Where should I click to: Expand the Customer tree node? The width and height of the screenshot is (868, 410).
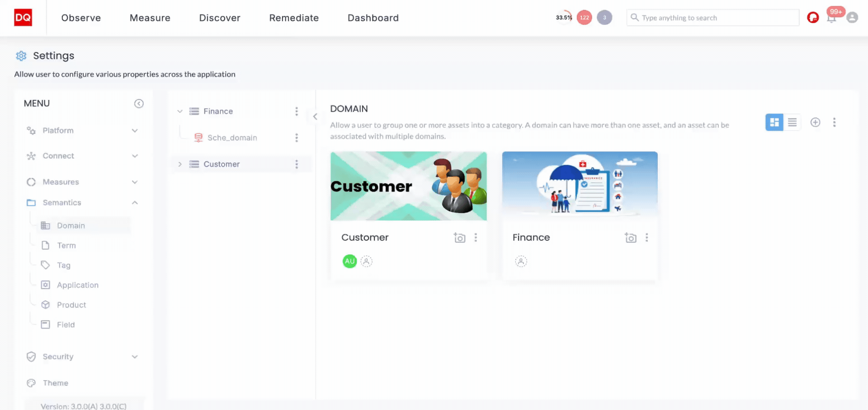click(180, 164)
